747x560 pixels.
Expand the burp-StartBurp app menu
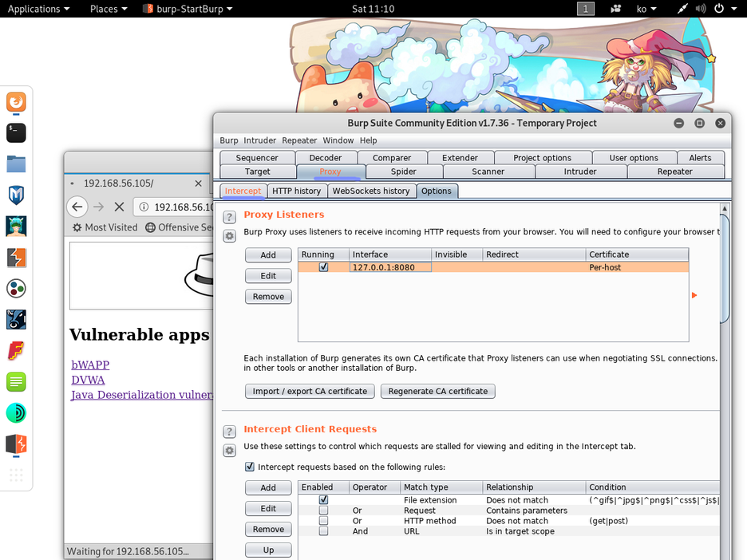click(188, 9)
